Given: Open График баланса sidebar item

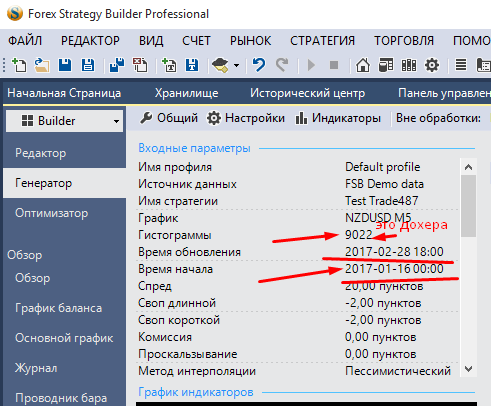Looking at the screenshot, I should pos(58,308).
